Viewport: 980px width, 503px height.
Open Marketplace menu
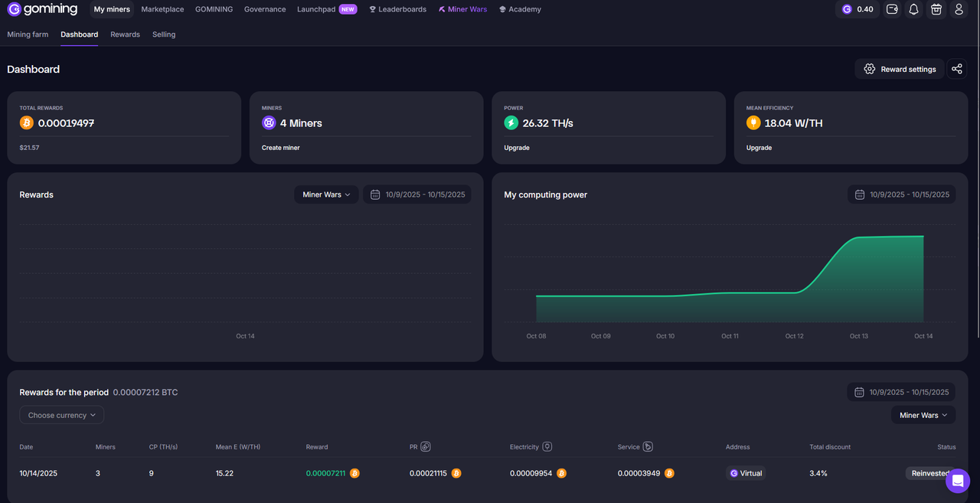tap(162, 9)
